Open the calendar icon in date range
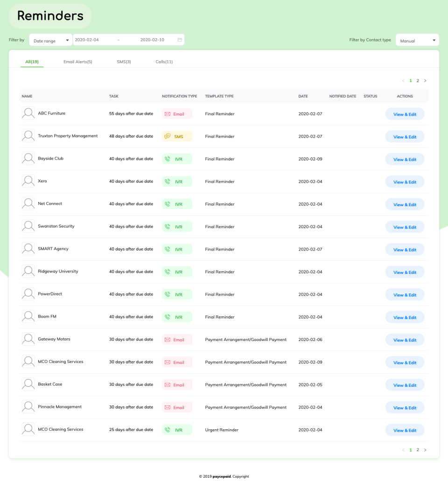This screenshot has height=481, width=448. (x=180, y=40)
